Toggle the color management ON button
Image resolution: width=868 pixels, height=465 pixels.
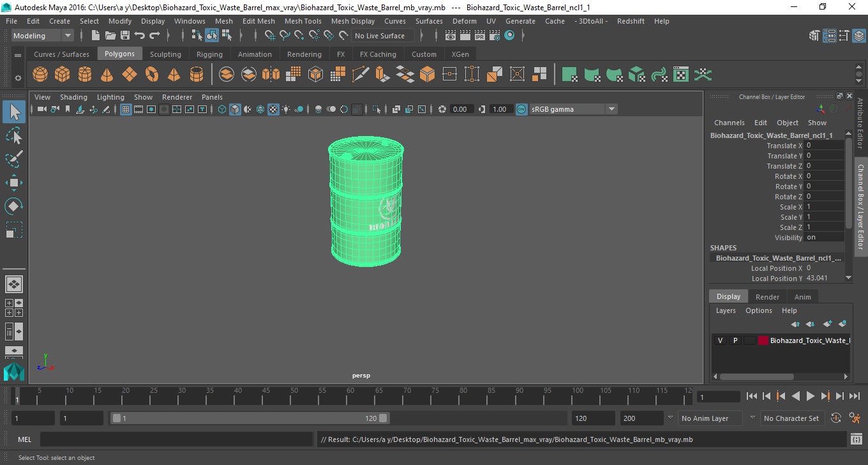click(x=521, y=109)
